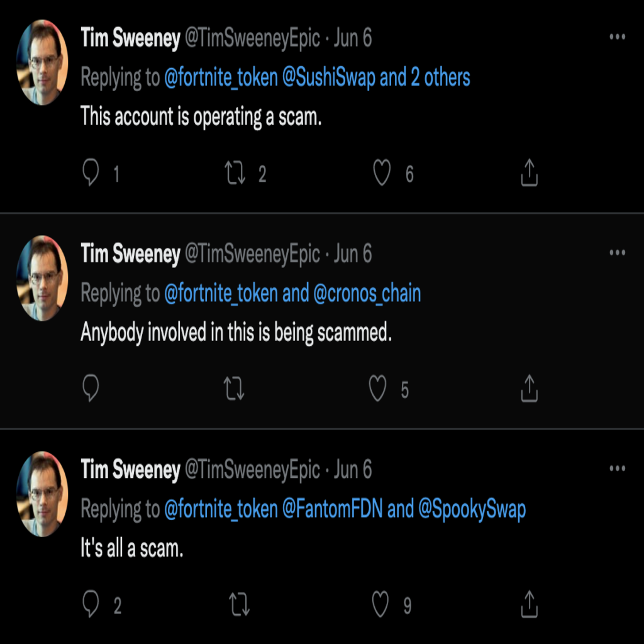The width and height of the screenshot is (644, 644).
Task: Retweet the "operating a scam" tweet
Action: point(235,173)
